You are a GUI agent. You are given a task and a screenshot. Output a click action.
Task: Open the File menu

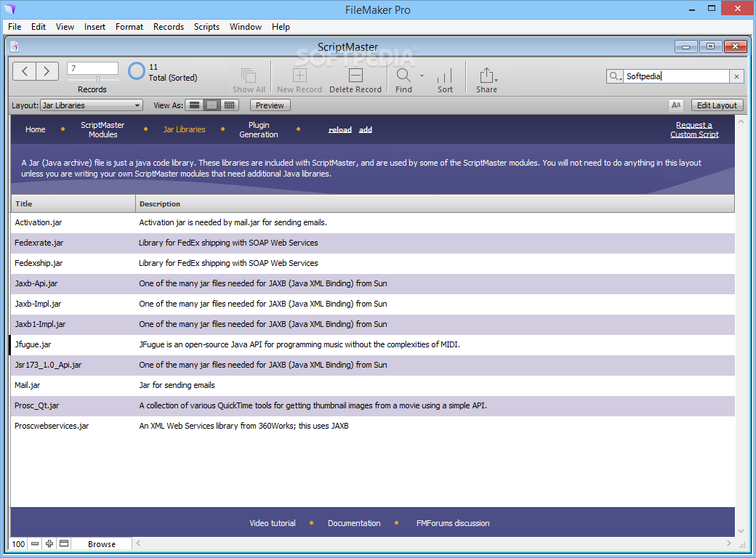coord(15,26)
